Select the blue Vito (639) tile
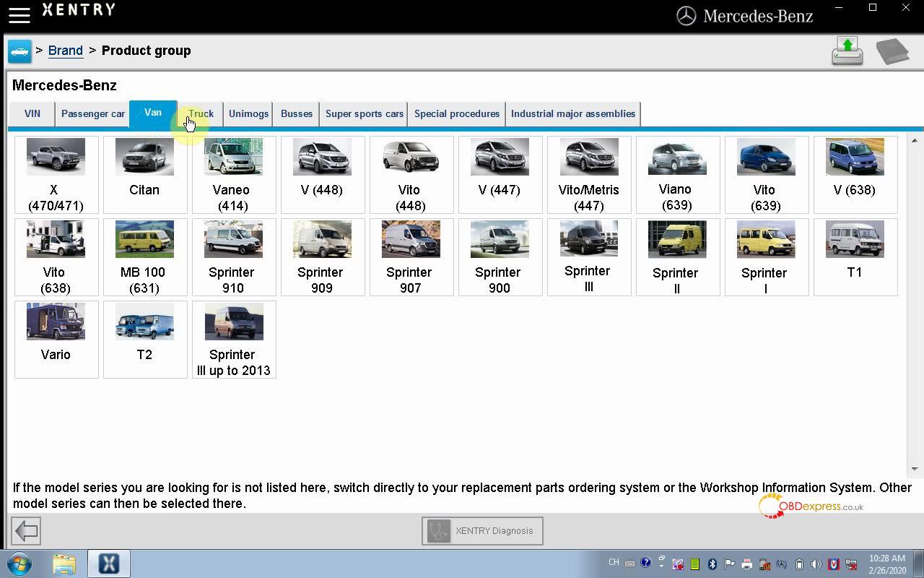The image size is (924, 578). tap(767, 175)
